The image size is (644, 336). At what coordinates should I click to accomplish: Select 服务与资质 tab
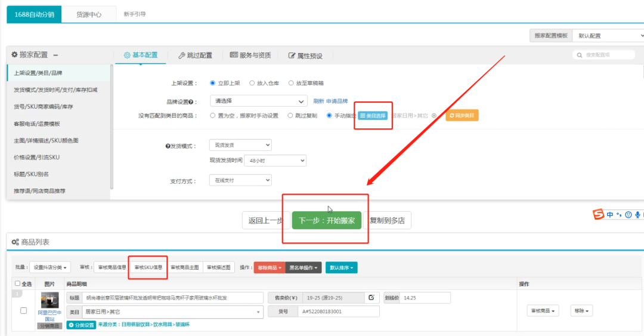click(250, 55)
